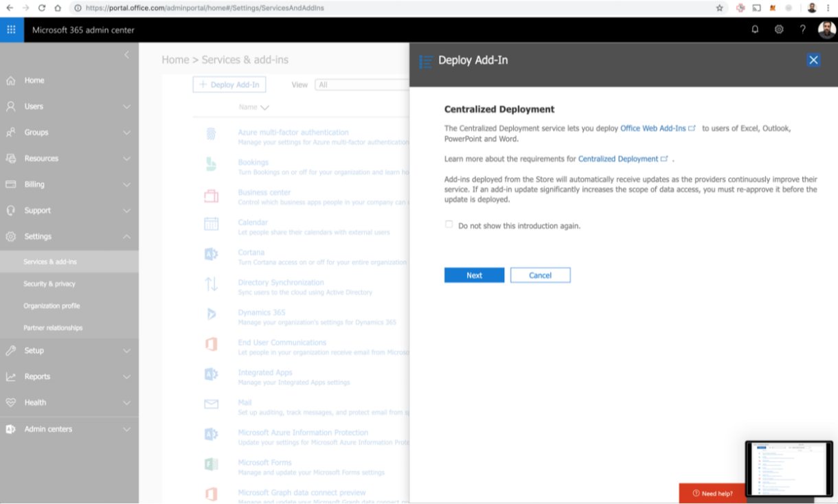
Task: Open the Integrated Apps service
Action: pos(265,372)
